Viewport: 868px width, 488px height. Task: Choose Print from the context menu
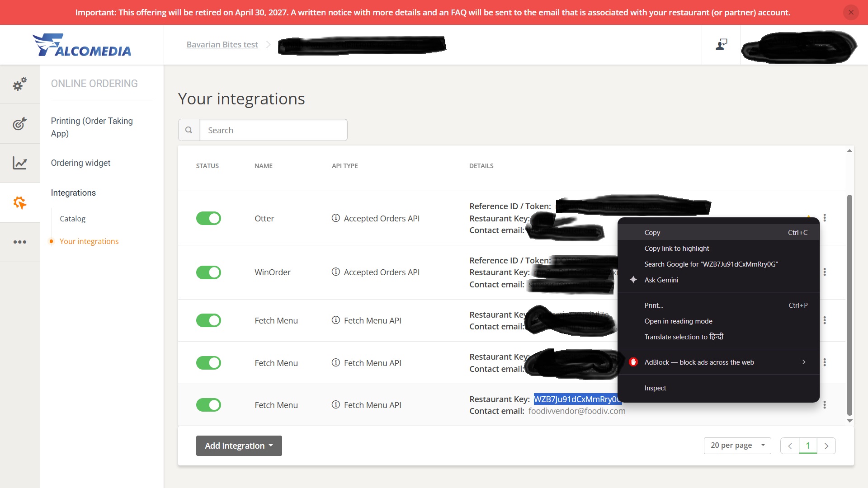(718, 305)
